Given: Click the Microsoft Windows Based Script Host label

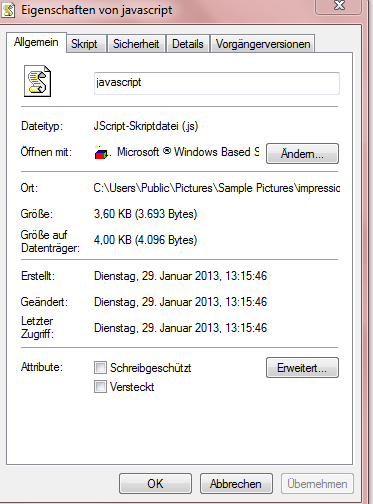Looking at the screenshot, I should point(188,152).
